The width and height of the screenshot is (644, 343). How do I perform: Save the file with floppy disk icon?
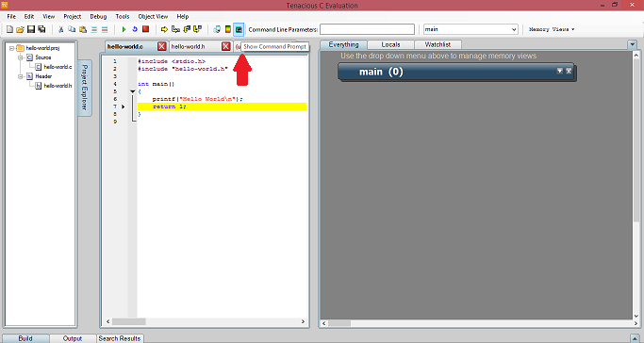pos(31,29)
